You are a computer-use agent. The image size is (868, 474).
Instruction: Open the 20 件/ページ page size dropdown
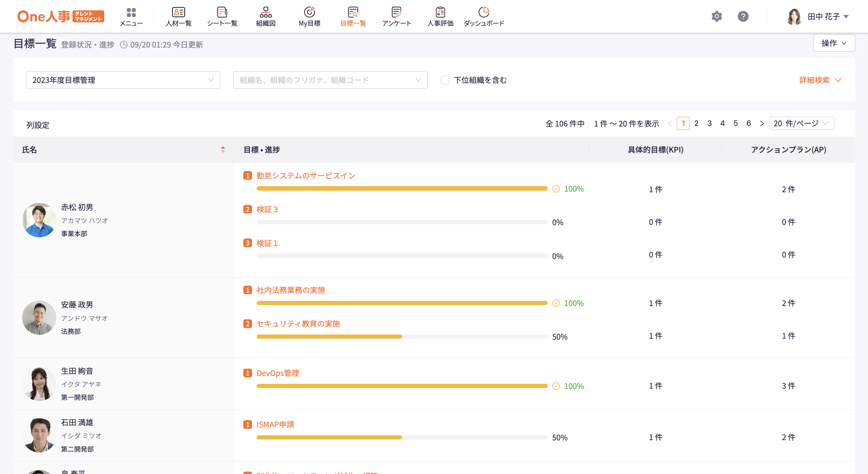(x=801, y=123)
